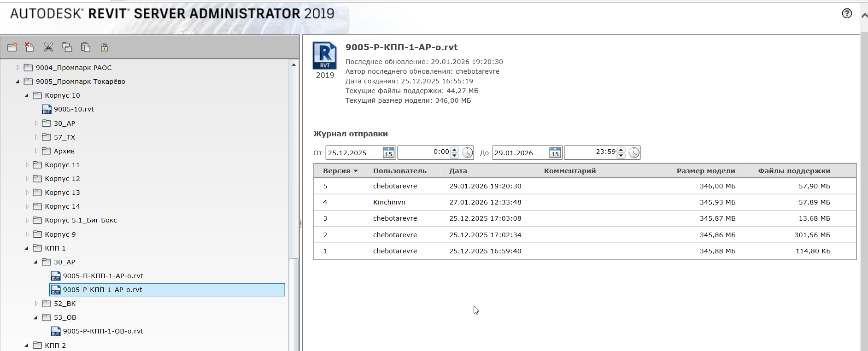Decrease the От time with the down arrow
The image size is (868, 351).
click(455, 156)
